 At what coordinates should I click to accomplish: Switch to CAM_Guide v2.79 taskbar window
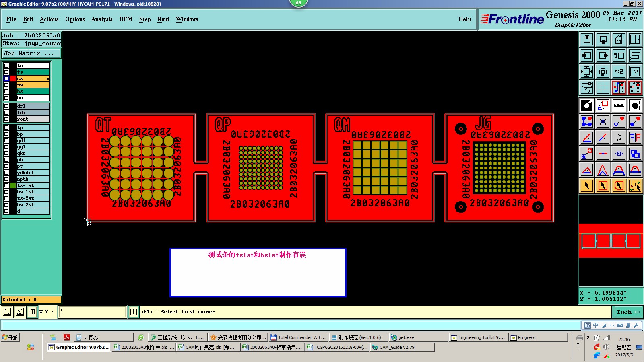coord(402,347)
